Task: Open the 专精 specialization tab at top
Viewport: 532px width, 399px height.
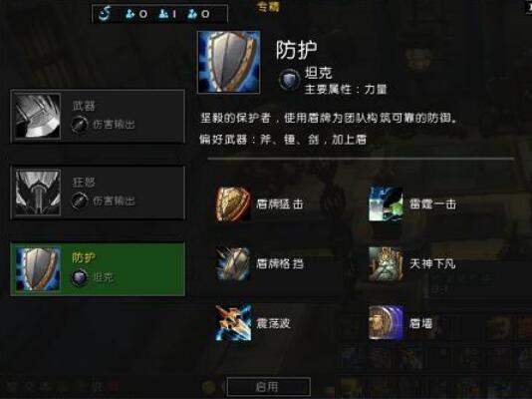Action: tap(268, 7)
